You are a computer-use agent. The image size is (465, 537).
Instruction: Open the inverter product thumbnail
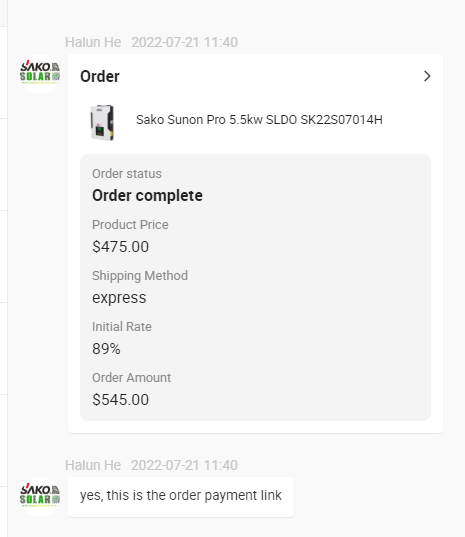102,122
